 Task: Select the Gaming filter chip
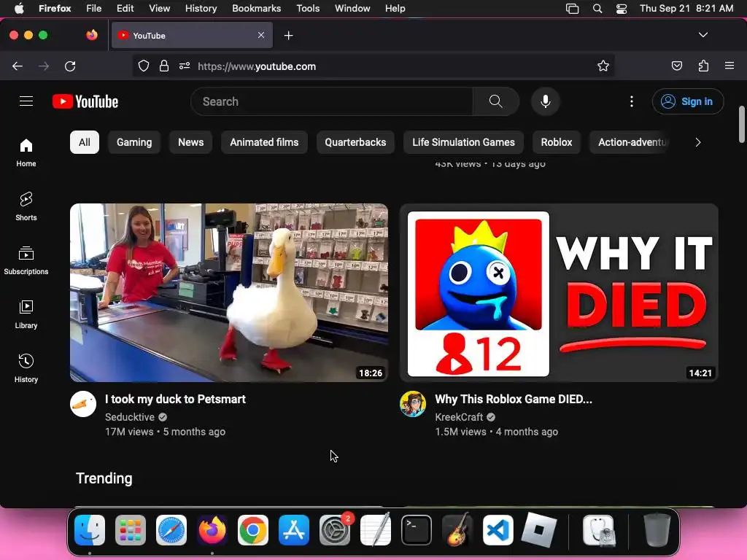coord(134,142)
